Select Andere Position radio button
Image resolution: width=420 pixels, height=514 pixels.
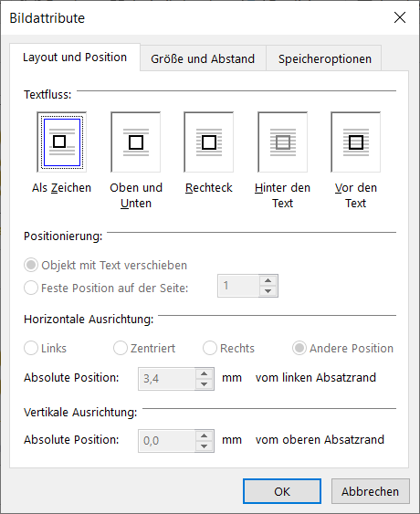[299, 348]
